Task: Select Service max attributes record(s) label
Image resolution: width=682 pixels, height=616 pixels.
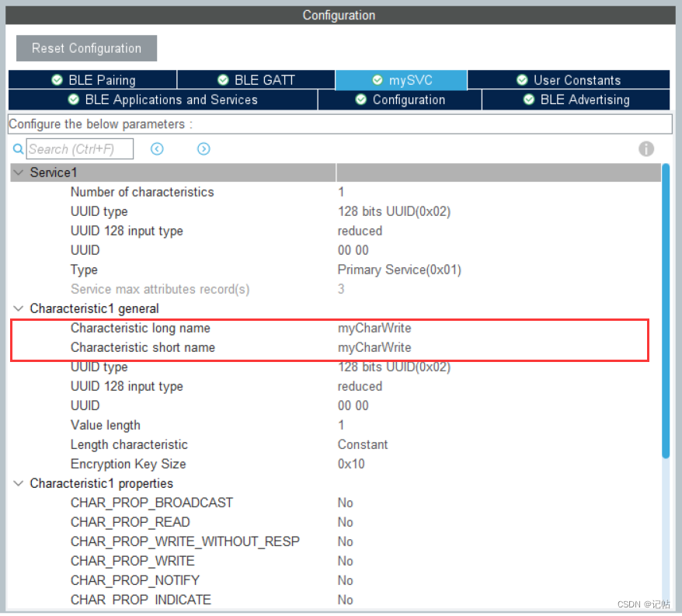Action: [160, 290]
